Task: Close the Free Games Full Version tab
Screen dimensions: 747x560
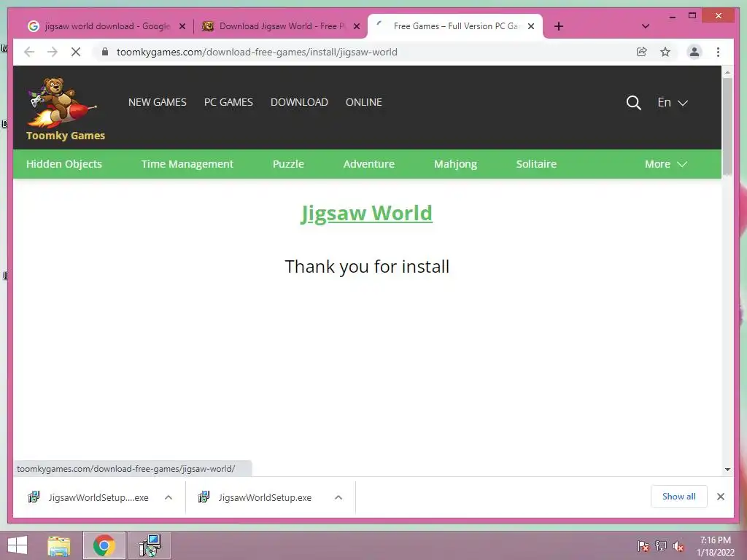Action: point(531,27)
